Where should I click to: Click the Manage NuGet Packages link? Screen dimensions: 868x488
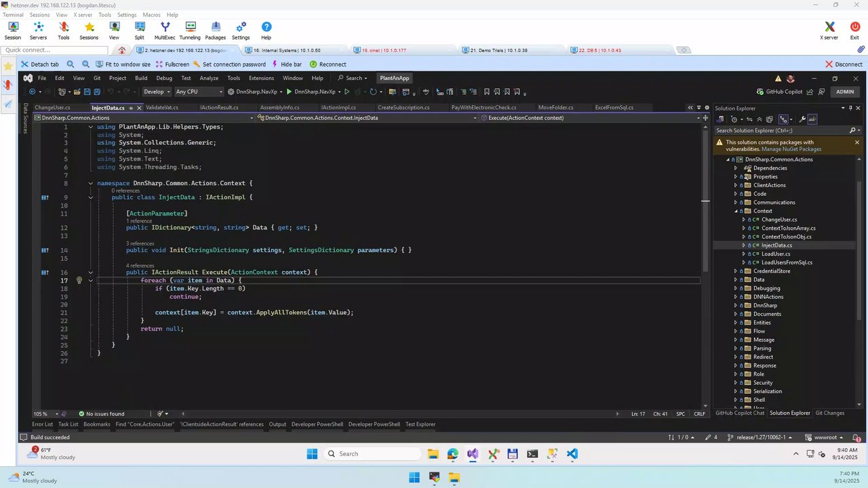[x=791, y=149]
